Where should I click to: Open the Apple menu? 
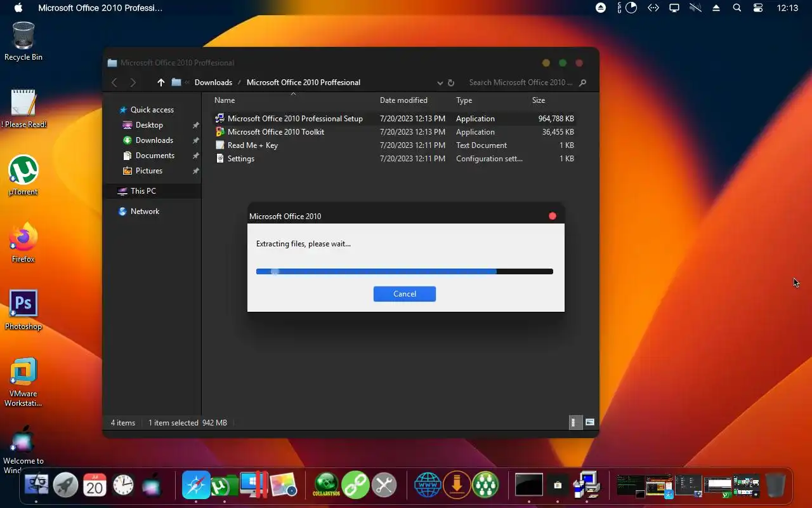18,8
